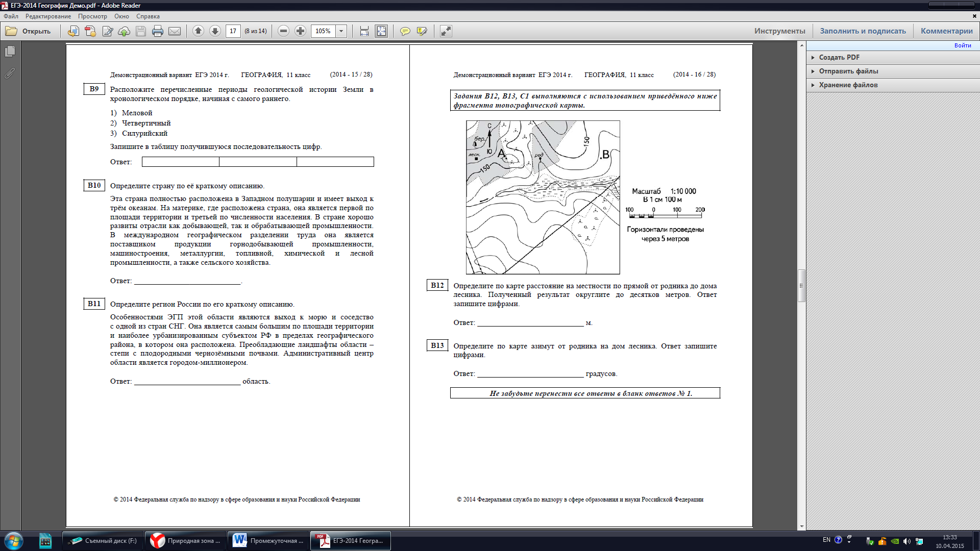Screen dimensions: 980x551
Task: Go to next page with down arrow
Action: [x=215, y=31]
